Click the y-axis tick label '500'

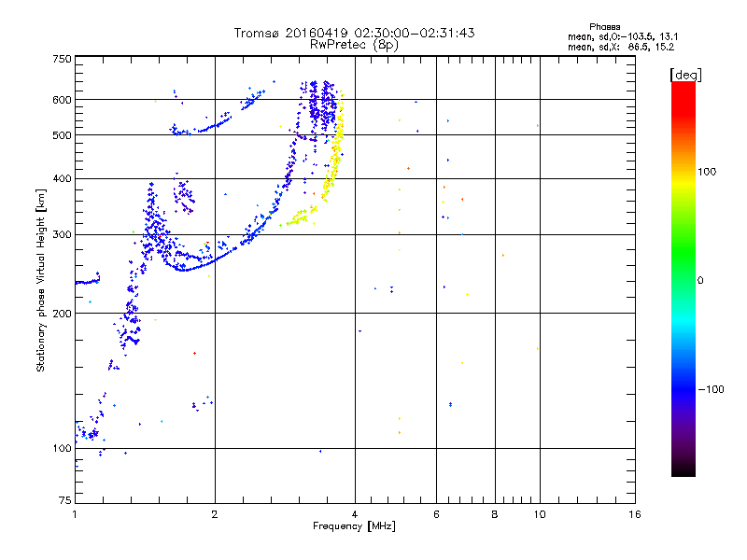point(62,135)
